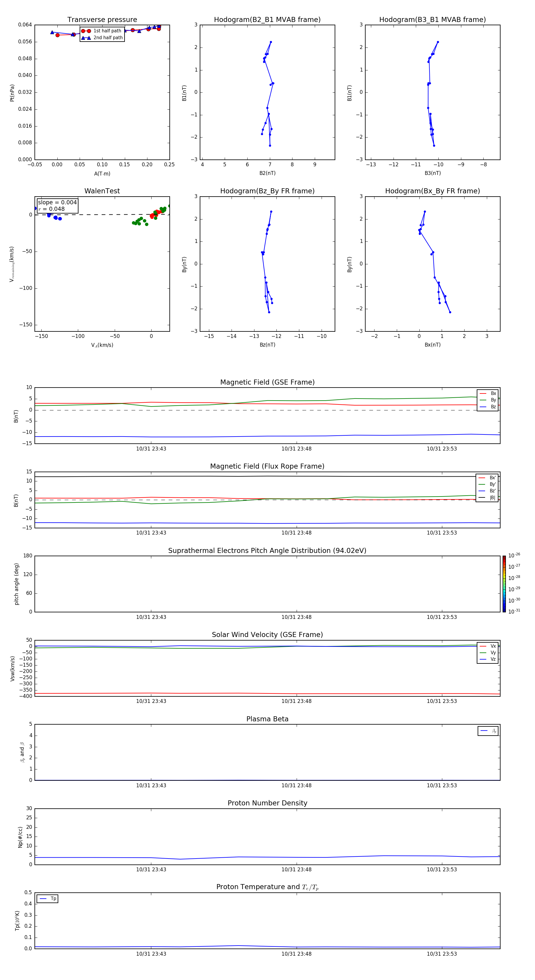Click the "Tp(10^6K)" y-axis label
Viewport: 535px width, 980px height.
click(x=17, y=921)
